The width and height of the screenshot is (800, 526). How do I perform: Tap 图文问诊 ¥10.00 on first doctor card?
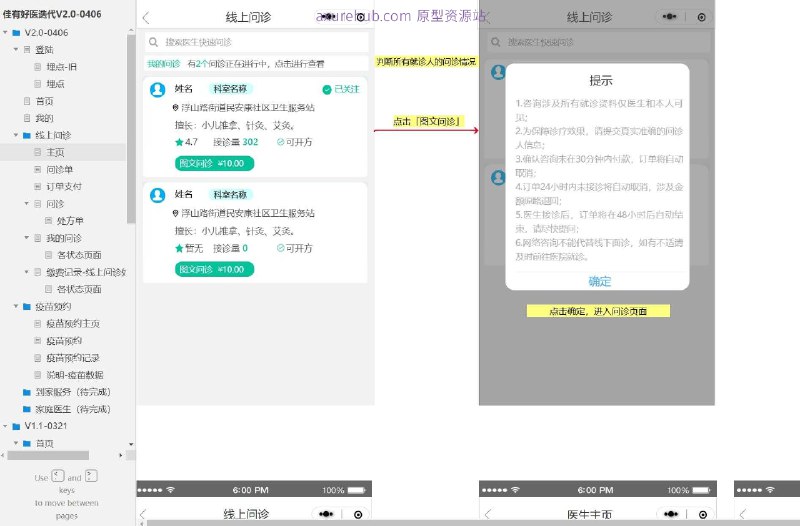[x=214, y=163]
